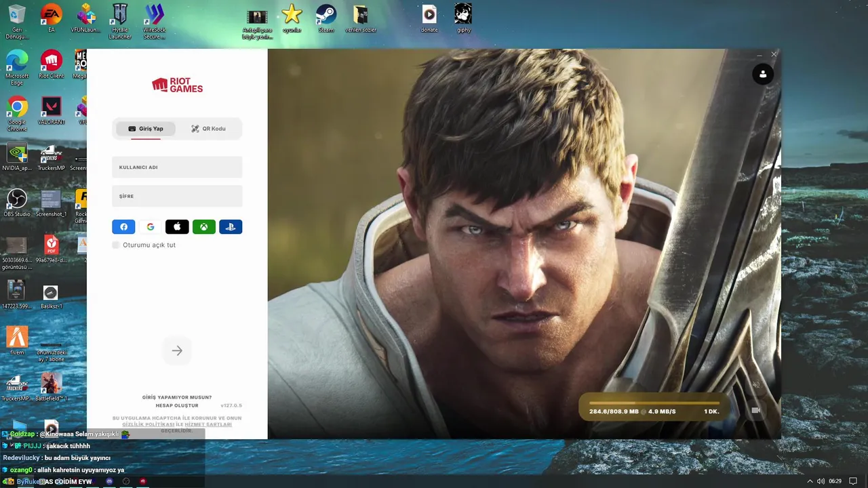Image resolution: width=868 pixels, height=488 pixels.
Task: Select the fivem desktop icon
Action: pyautogui.click(x=16, y=341)
